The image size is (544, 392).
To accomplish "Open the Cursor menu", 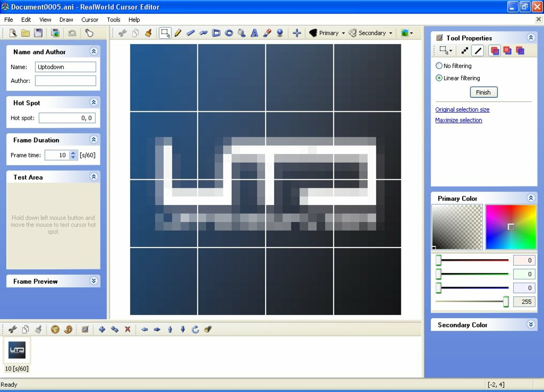I will [x=90, y=20].
